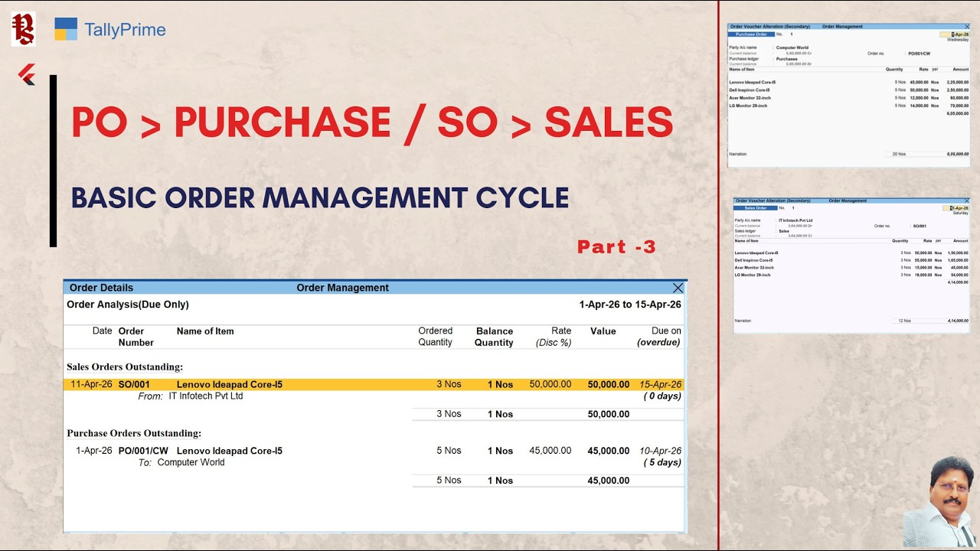Close the Order Details window

pyautogui.click(x=678, y=288)
